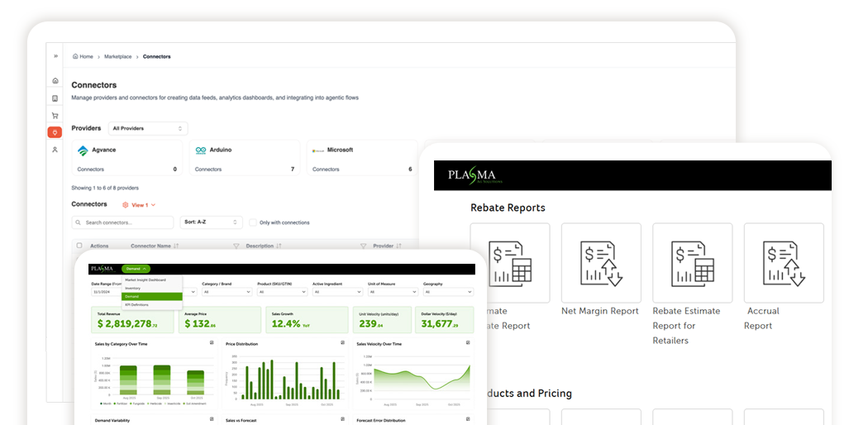The width and height of the screenshot is (868, 425).
Task: Expand the Sales by Category chart icon
Action: (212, 343)
